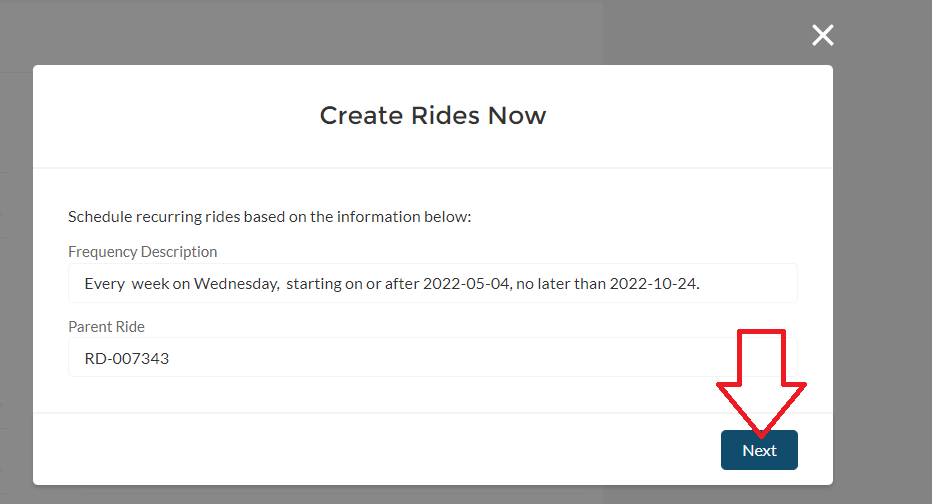Viewport: 932px width, 504px height.
Task: Click the red arrow annotation
Action: [x=761, y=380]
